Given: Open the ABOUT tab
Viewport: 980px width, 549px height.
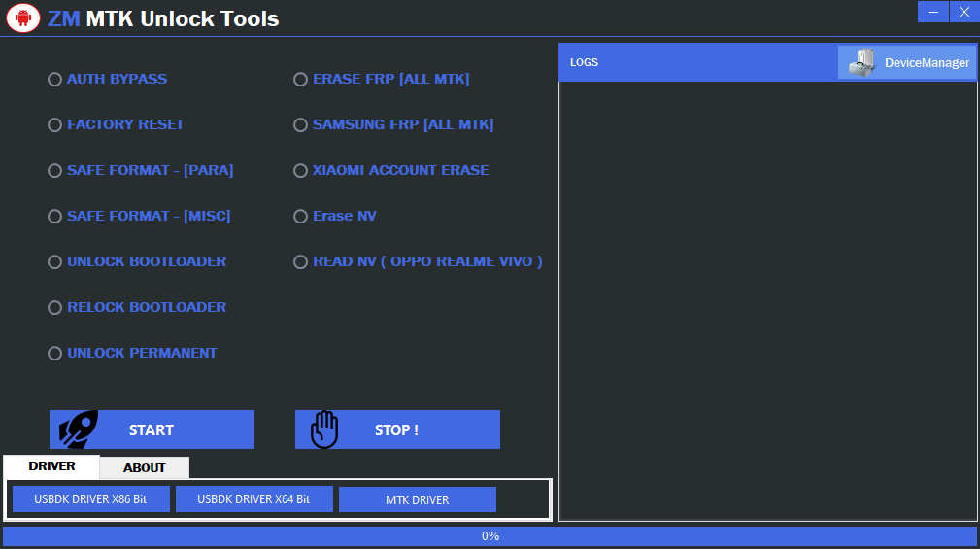Looking at the screenshot, I should coord(145,467).
